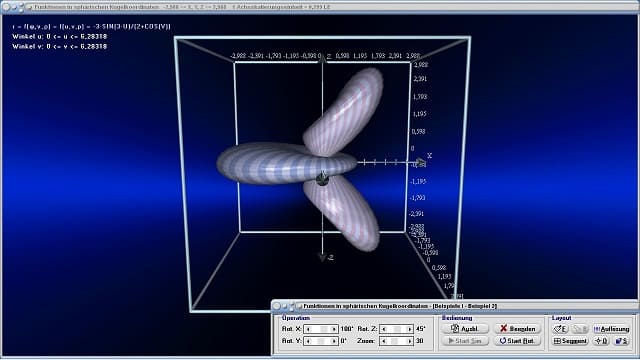Click the 45° Rot. Z value
This screenshot has width=640, height=360.
click(421, 329)
